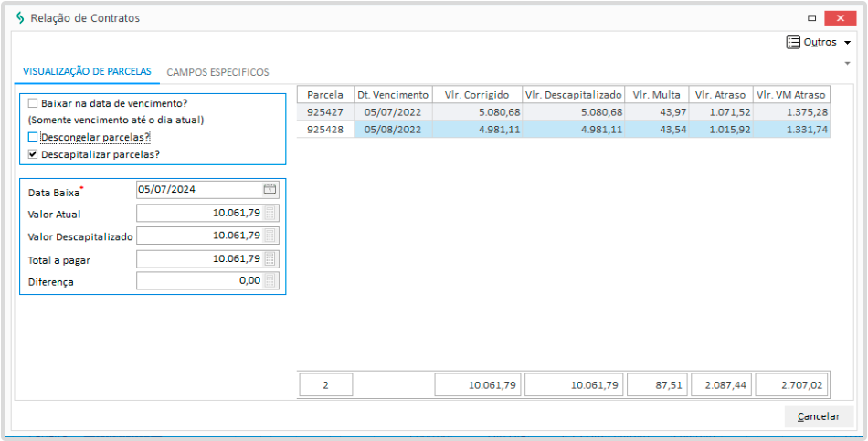868x441 pixels.
Task: Sort by Vlr. Corrigido column header
Action: click(477, 95)
